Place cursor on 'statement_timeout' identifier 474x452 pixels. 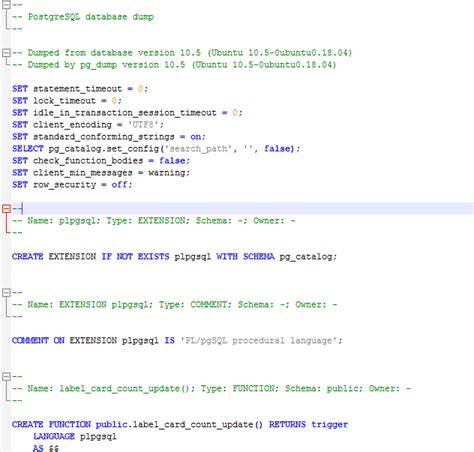coord(77,89)
